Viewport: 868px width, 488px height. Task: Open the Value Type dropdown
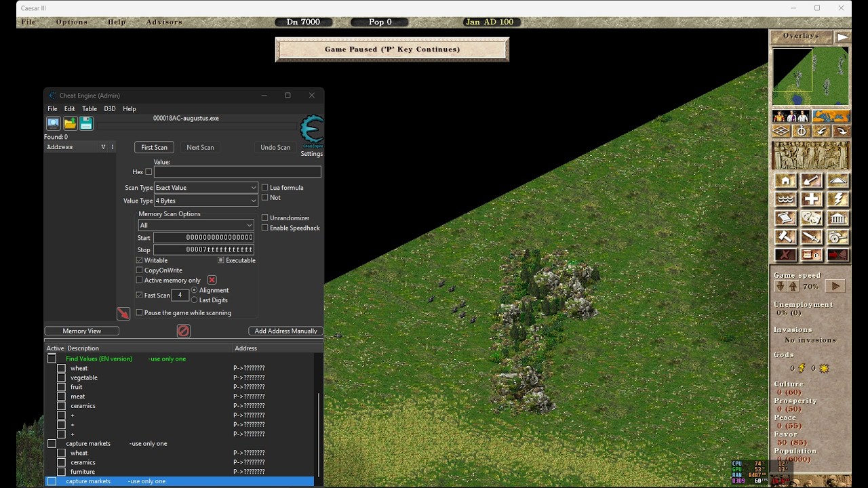point(205,201)
